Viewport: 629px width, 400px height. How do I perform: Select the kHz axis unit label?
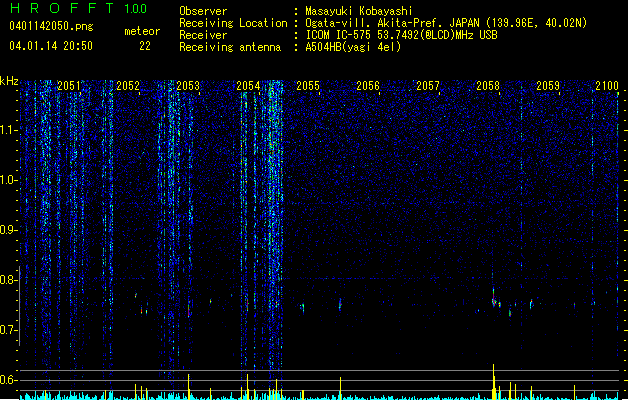[x=9, y=81]
